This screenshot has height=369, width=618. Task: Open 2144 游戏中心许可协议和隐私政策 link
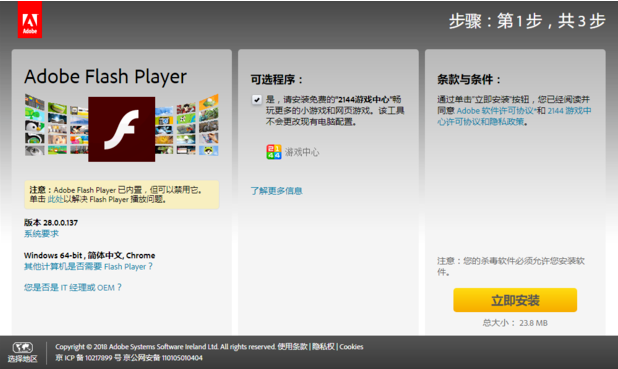pos(514,116)
